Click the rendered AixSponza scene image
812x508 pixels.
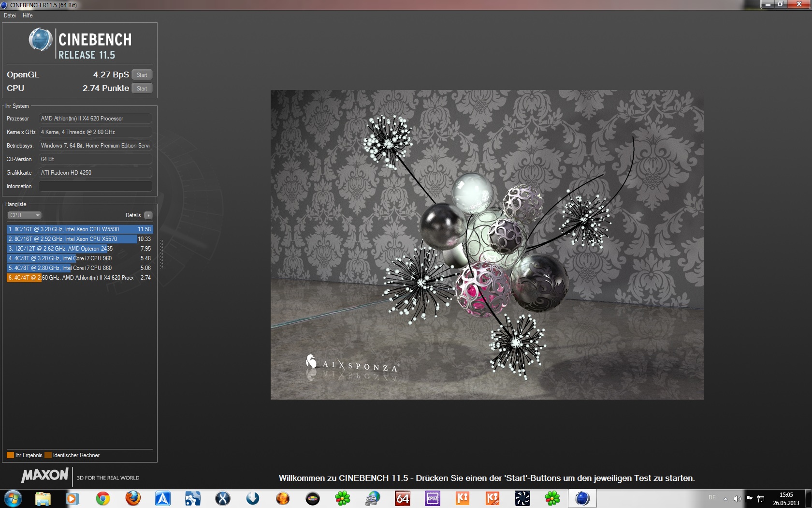point(487,245)
